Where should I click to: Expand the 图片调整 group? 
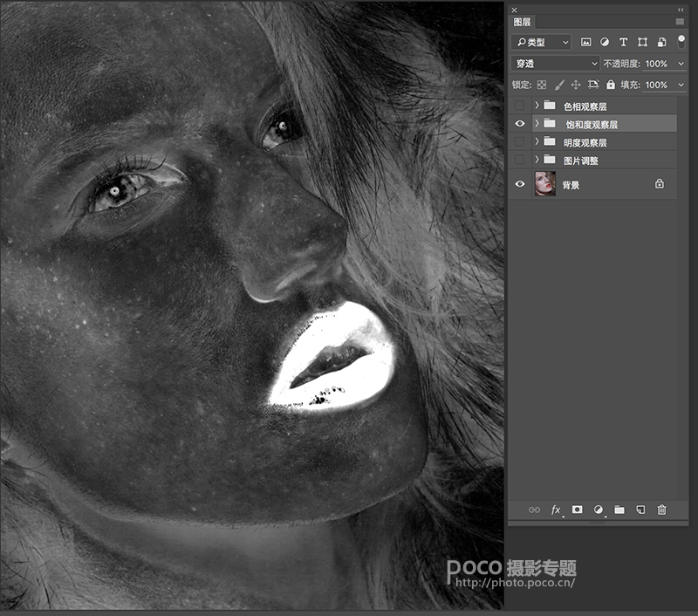[x=537, y=159]
